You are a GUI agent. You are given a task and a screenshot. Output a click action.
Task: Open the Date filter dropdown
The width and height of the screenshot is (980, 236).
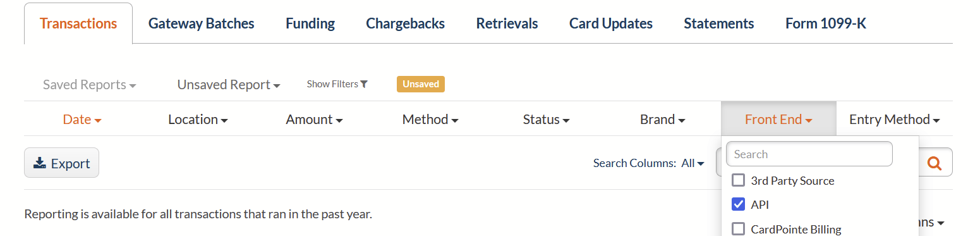pyautogui.click(x=82, y=119)
